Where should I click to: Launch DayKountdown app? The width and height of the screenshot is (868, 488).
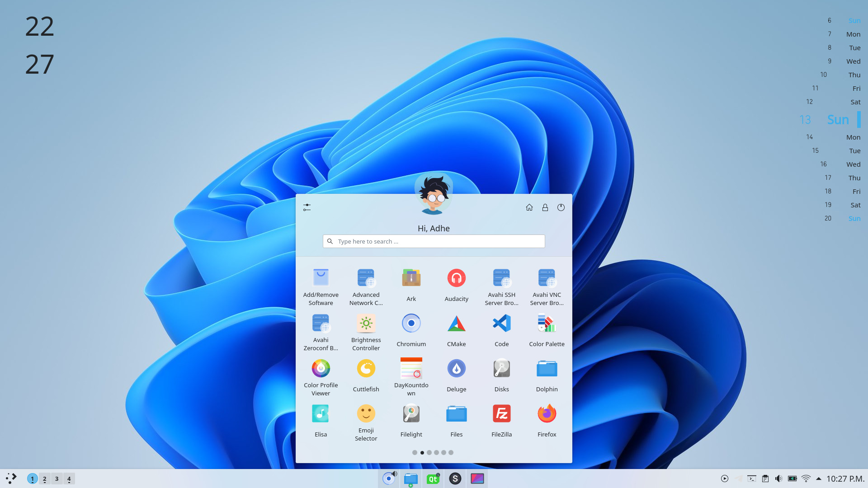411,377
